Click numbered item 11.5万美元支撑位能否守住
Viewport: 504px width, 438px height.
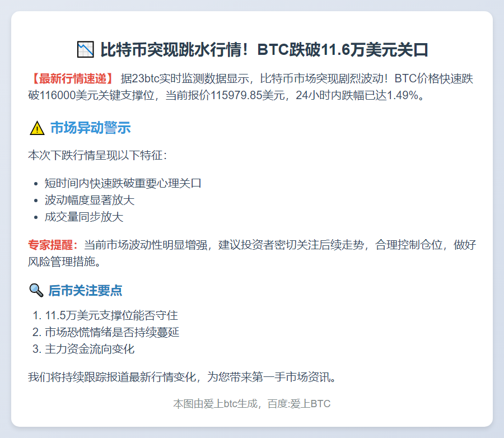111,315
